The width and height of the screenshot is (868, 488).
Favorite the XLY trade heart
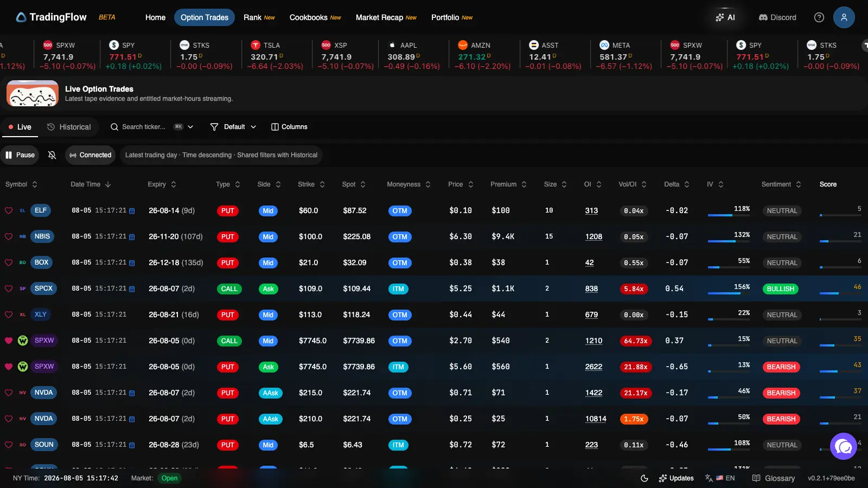[9, 314]
